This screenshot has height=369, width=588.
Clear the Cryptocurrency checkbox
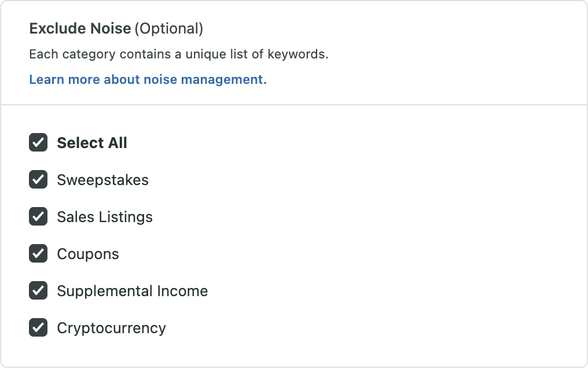point(38,328)
